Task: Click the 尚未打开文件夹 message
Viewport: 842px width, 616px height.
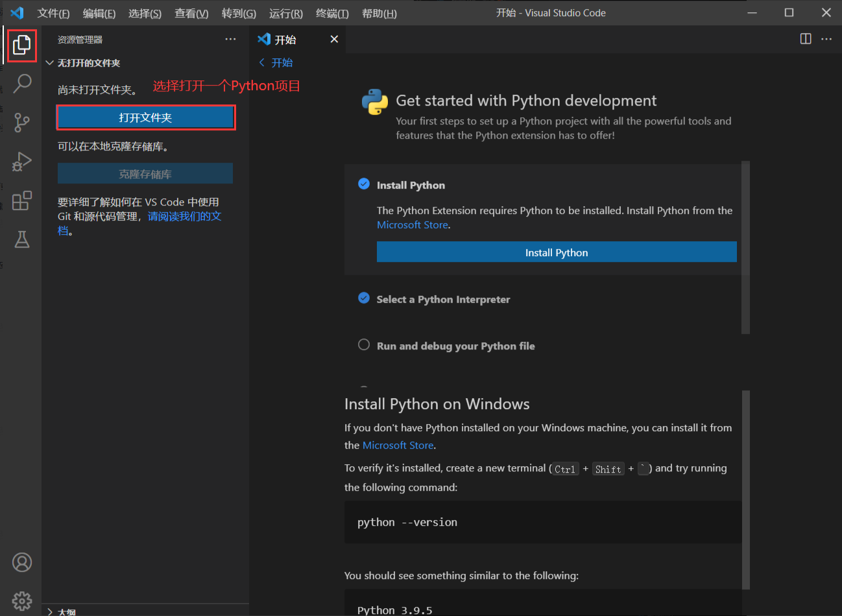Action: [97, 89]
